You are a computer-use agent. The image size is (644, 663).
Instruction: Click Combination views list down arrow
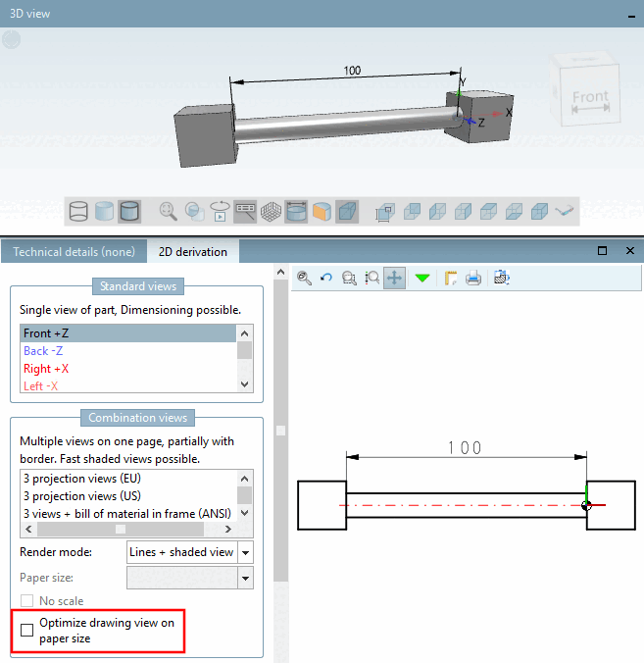coord(244,513)
